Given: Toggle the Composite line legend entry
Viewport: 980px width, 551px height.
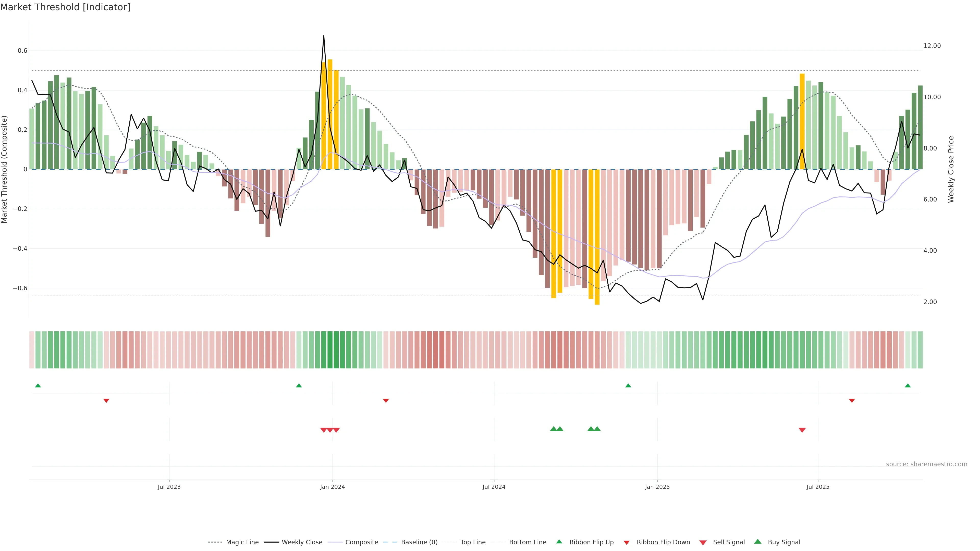Looking at the screenshot, I should click(x=361, y=542).
